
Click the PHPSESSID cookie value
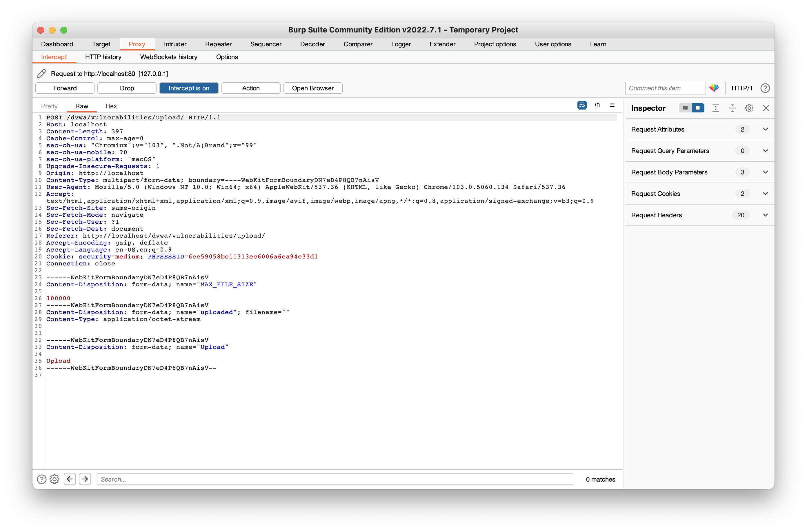pos(253,256)
